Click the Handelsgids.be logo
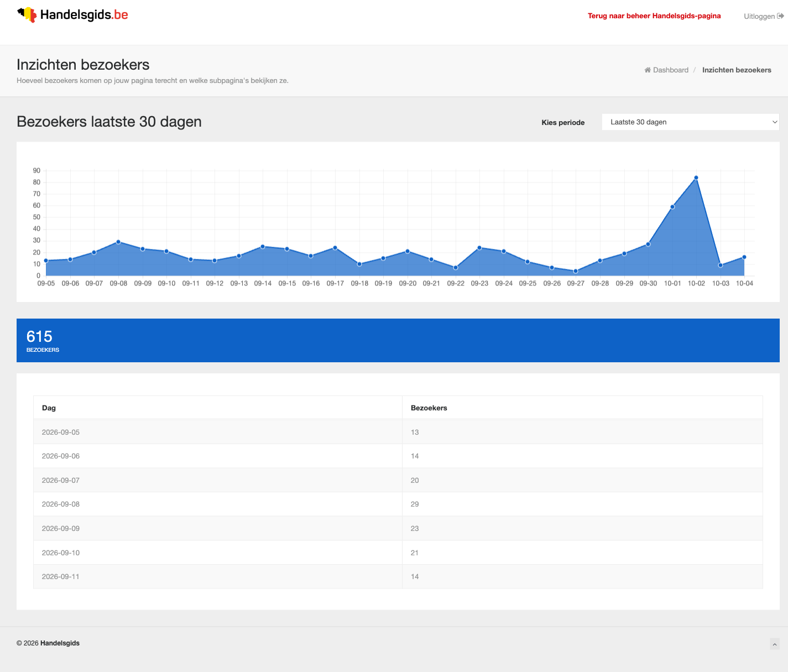The height and width of the screenshot is (672, 788). pos(72,15)
